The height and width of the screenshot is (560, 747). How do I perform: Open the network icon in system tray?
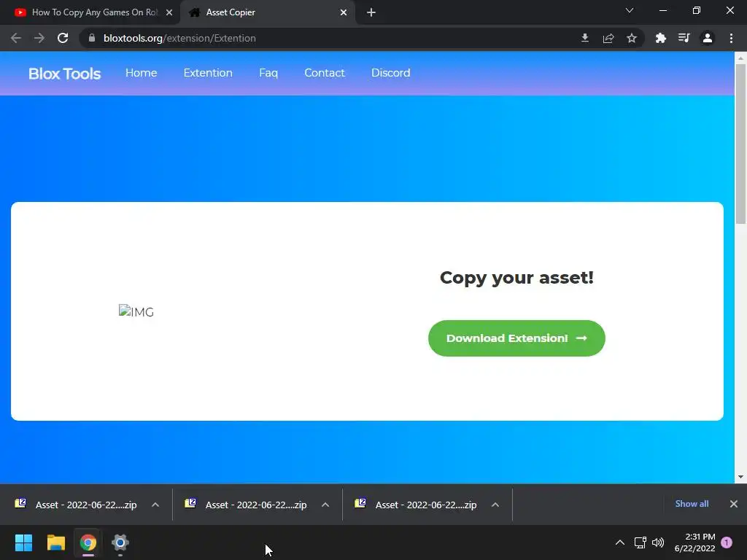coord(640,542)
